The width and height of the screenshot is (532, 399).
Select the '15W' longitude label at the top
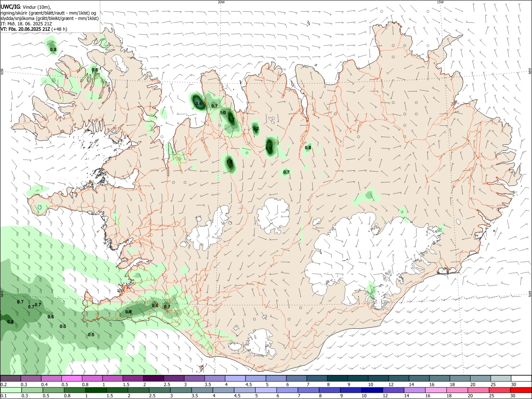[440, 2]
